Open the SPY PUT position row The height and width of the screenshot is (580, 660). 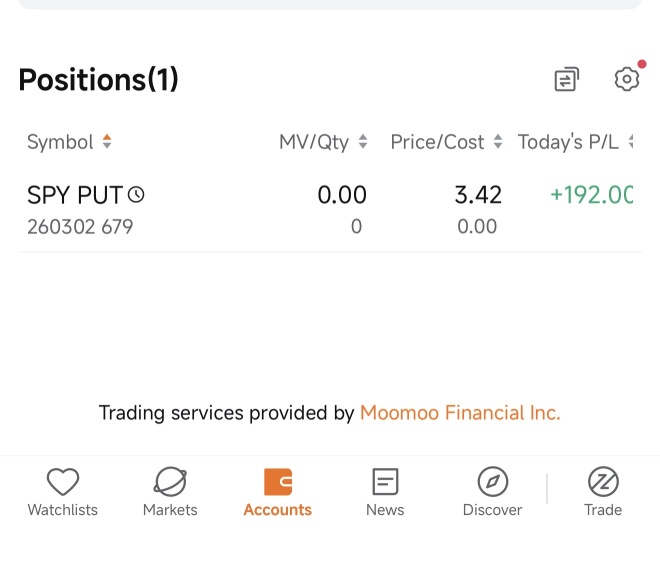pos(330,210)
